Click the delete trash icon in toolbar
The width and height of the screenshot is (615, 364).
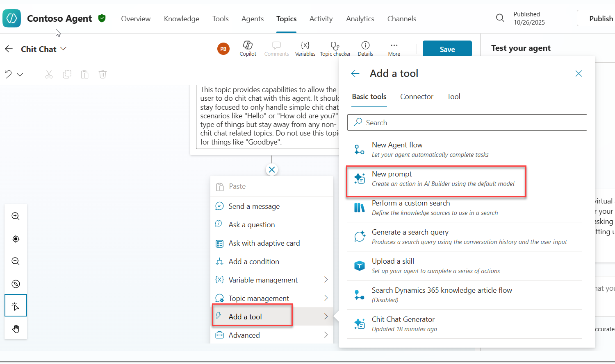point(102,74)
